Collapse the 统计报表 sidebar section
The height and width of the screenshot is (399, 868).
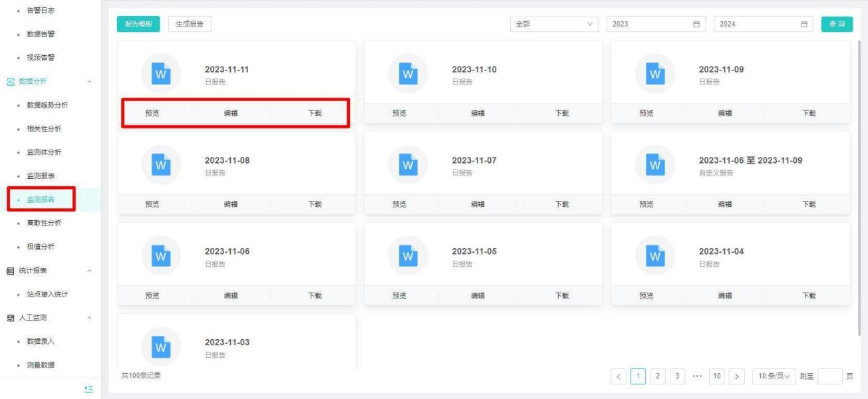click(x=90, y=271)
